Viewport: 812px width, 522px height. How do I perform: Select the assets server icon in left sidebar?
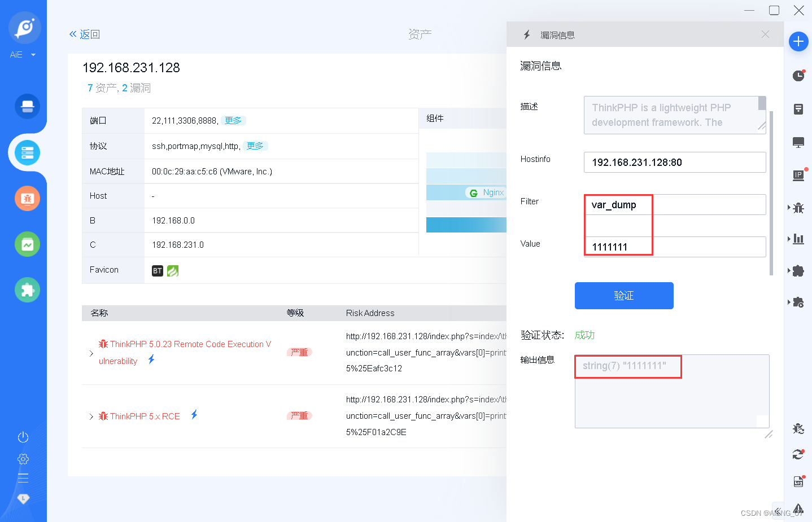click(x=27, y=152)
